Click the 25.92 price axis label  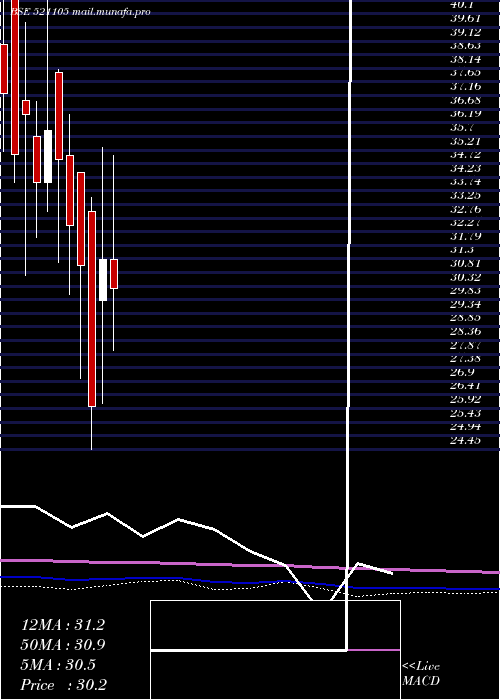465,400
